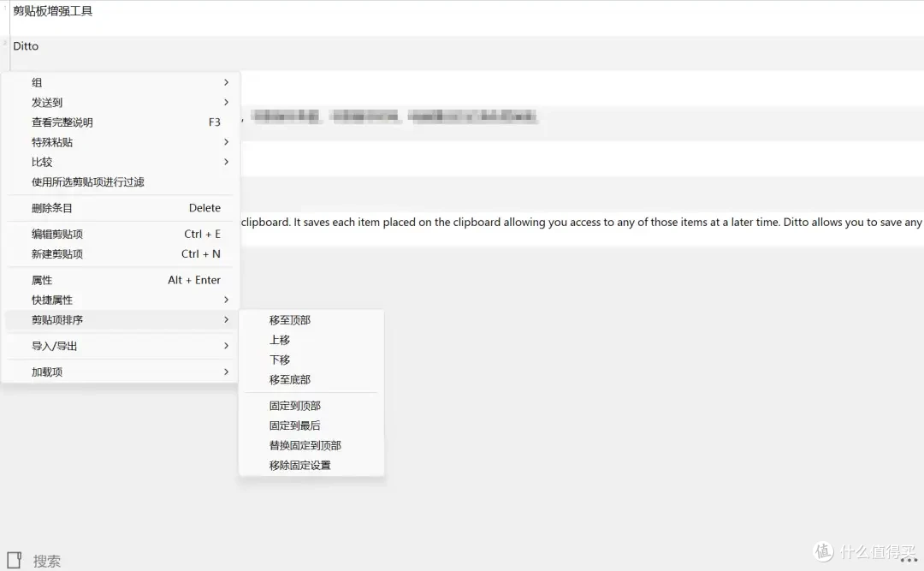924x571 pixels.
Task: Click the chevron beside 快捷属性
Action: (226, 300)
